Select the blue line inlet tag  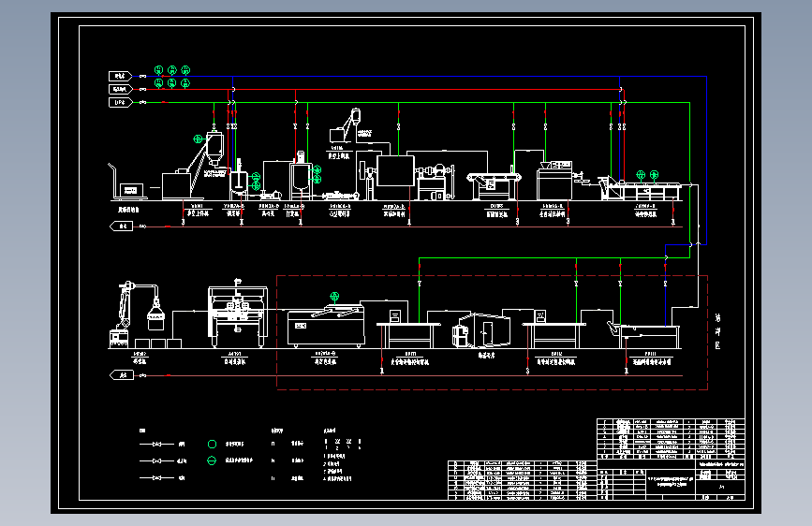click(x=120, y=76)
